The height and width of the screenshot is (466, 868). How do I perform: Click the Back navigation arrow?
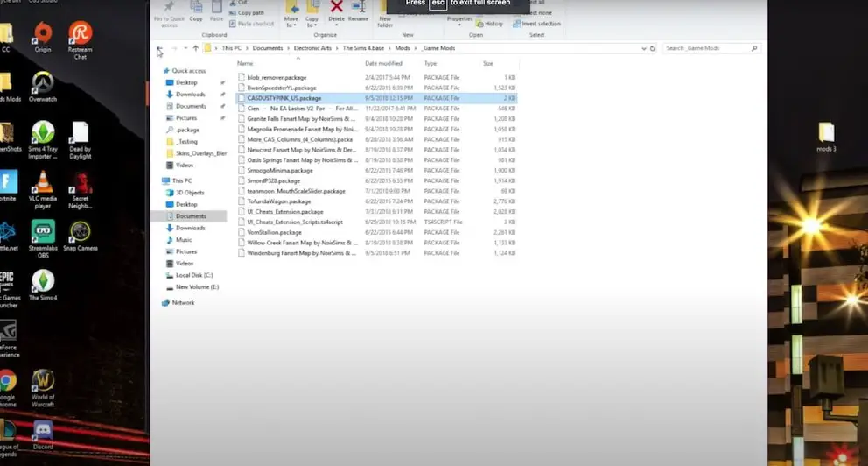coord(159,48)
